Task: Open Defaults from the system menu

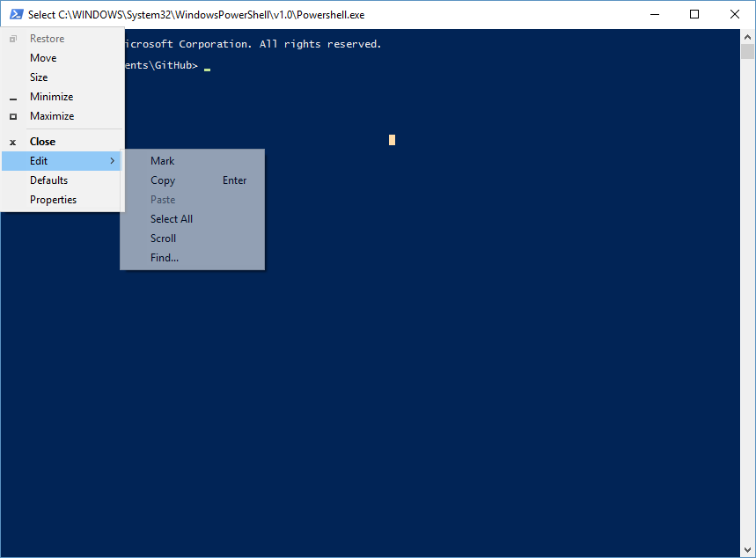Action: [48, 180]
